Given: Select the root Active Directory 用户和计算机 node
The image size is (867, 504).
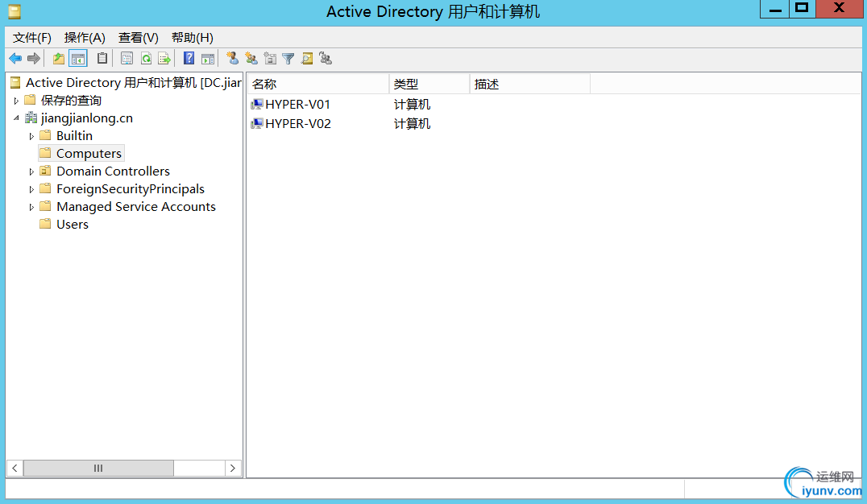Looking at the screenshot, I should coord(133,83).
